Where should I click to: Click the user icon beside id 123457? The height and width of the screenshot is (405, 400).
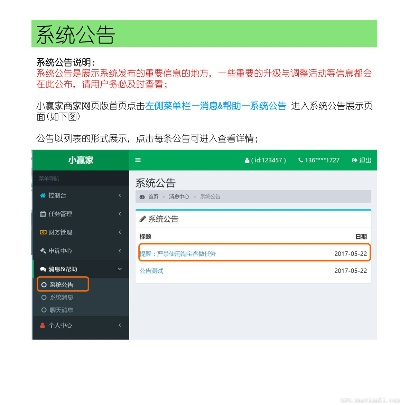pos(247,160)
